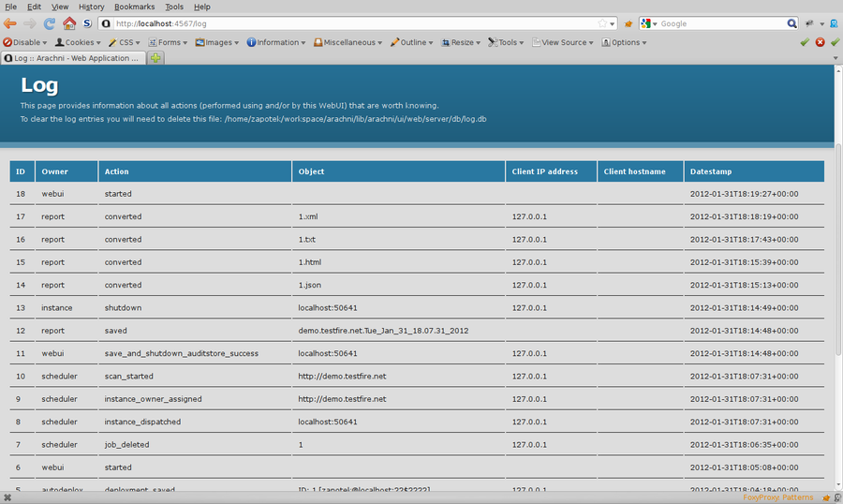Viewport: 843px width, 504px height.
Task: Open the Cookies toolbar dropdown
Action: pyautogui.click(x=78, y=42)
